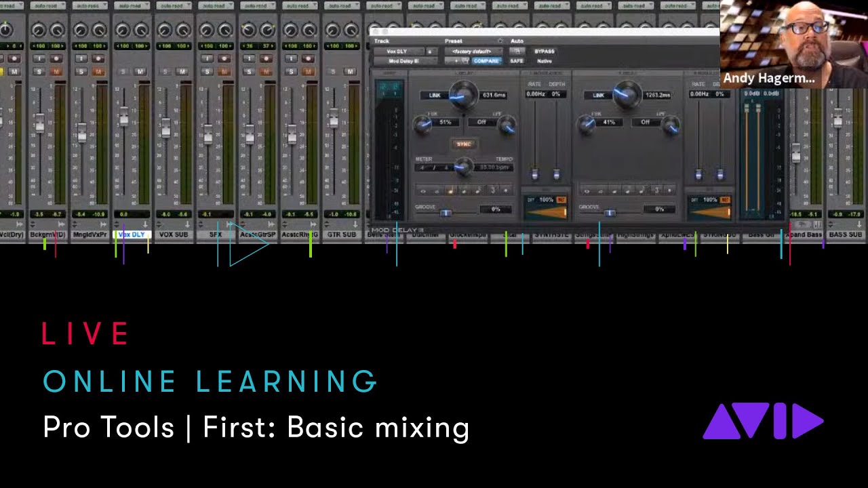Select the VOX SUB track name
The height and width of the screenshot is (488, 868).
pos(174,235)
